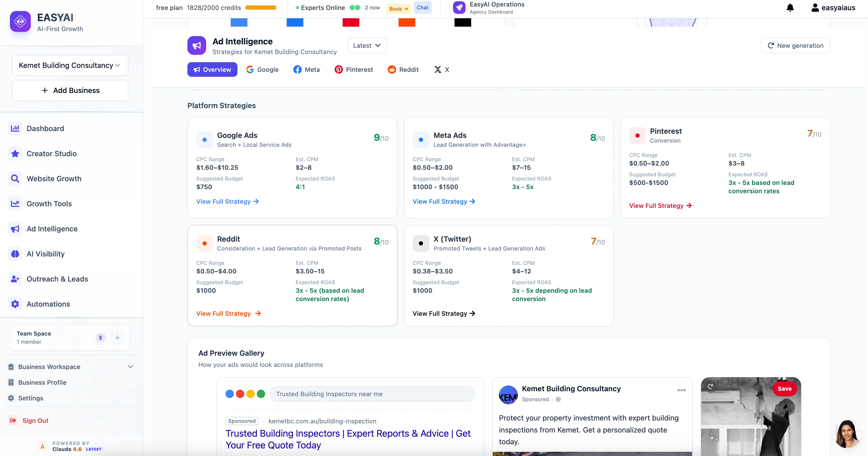This screenshot has height=456, width=868.
Task: Click the Growth Tools chart icon
Action: point(15,203)
